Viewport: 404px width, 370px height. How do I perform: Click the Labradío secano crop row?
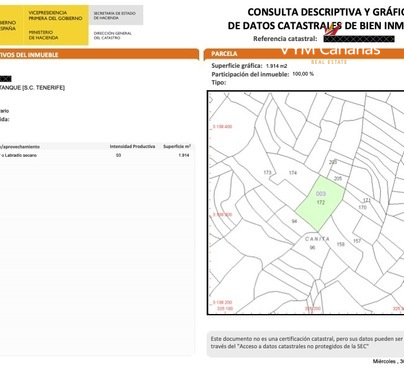(96, 155)
